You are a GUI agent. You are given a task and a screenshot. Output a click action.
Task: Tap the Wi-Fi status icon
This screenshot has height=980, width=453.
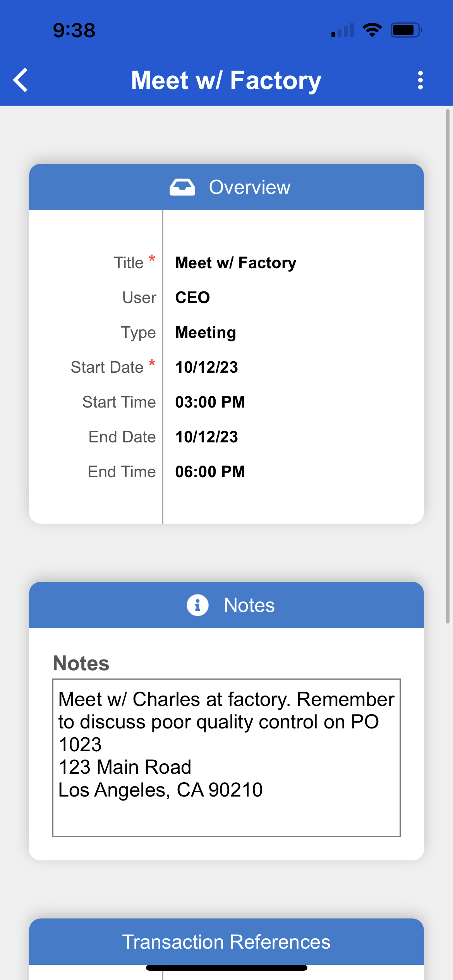point(372,30)
